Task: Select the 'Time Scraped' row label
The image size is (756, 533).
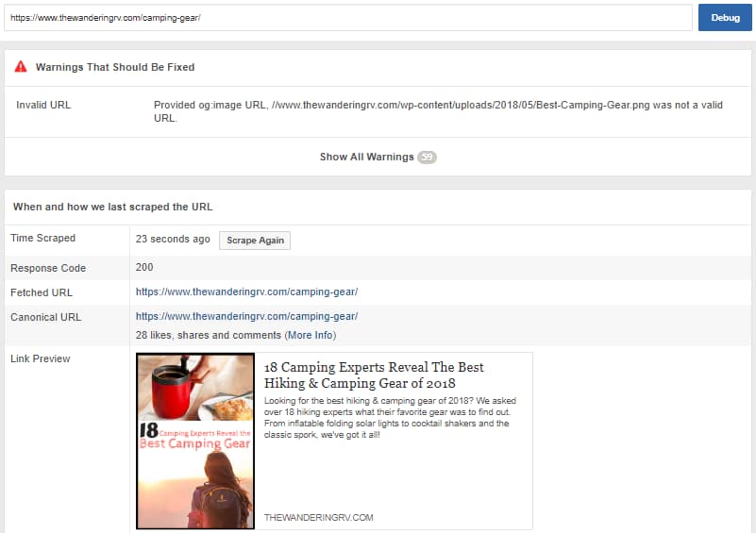Action: (x=42, y=238)
